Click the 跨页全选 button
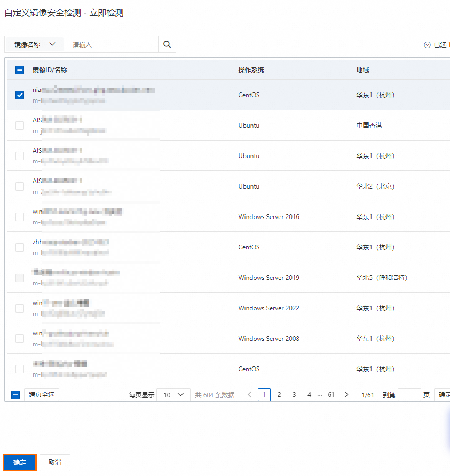The width and height of the screenshot is (450, 476). [x=42, y=395]
